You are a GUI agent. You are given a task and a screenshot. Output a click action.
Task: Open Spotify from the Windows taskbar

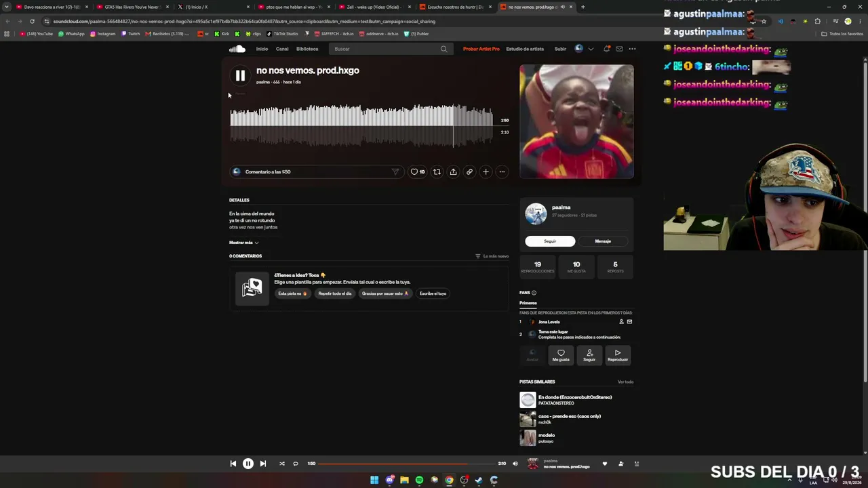coord(419,480)
